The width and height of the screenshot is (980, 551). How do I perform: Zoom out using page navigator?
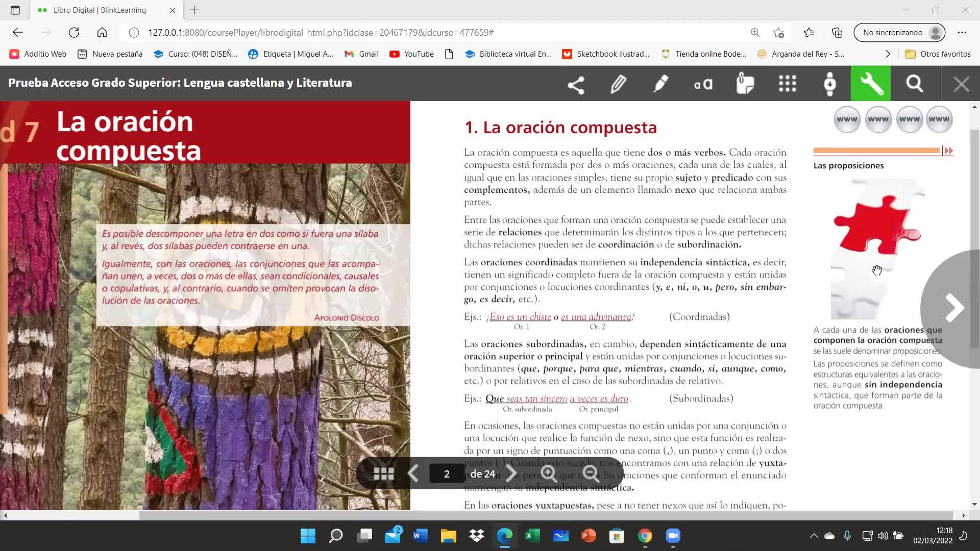tap(591, 474)
